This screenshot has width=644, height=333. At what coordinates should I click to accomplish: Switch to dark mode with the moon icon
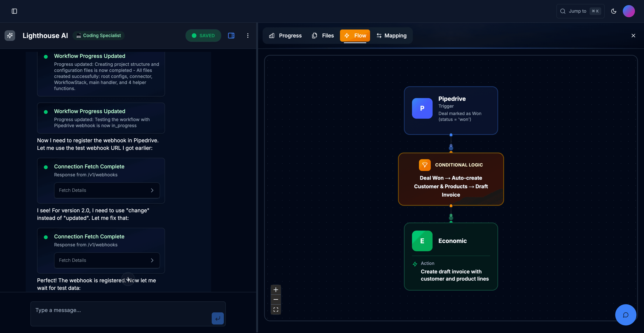[614, 11]
